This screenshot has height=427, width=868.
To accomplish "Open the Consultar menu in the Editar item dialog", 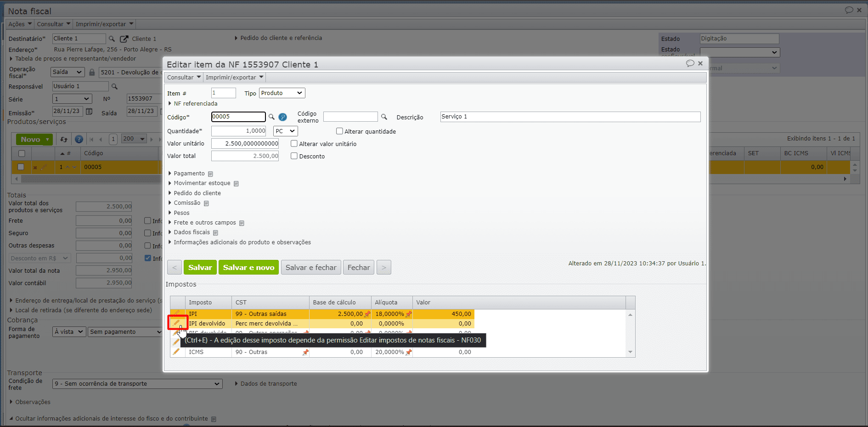I will (x=184, y=78).
